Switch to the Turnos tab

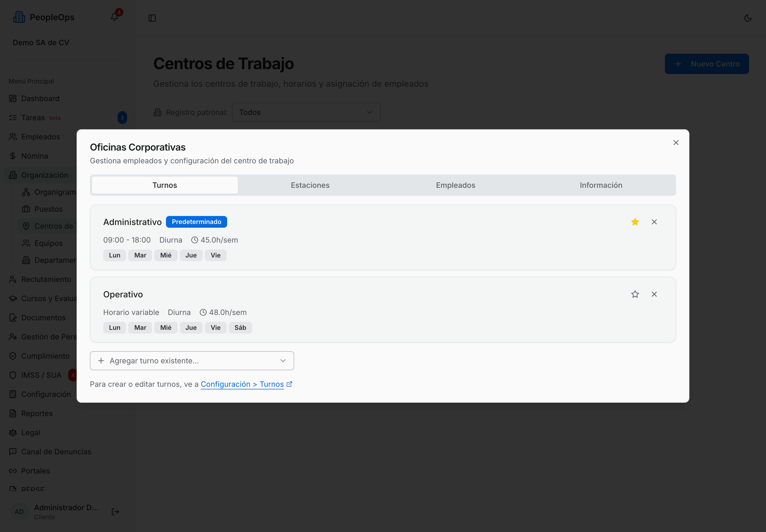coord(165,185)
